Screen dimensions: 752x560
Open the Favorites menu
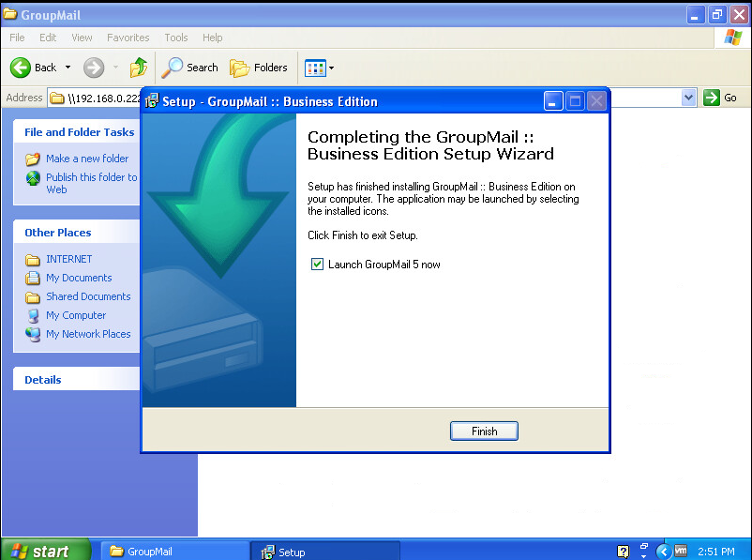point(128,38)
